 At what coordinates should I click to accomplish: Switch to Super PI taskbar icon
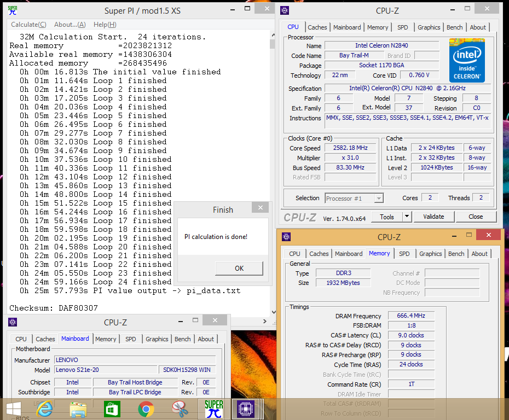(x=214, y=409)
